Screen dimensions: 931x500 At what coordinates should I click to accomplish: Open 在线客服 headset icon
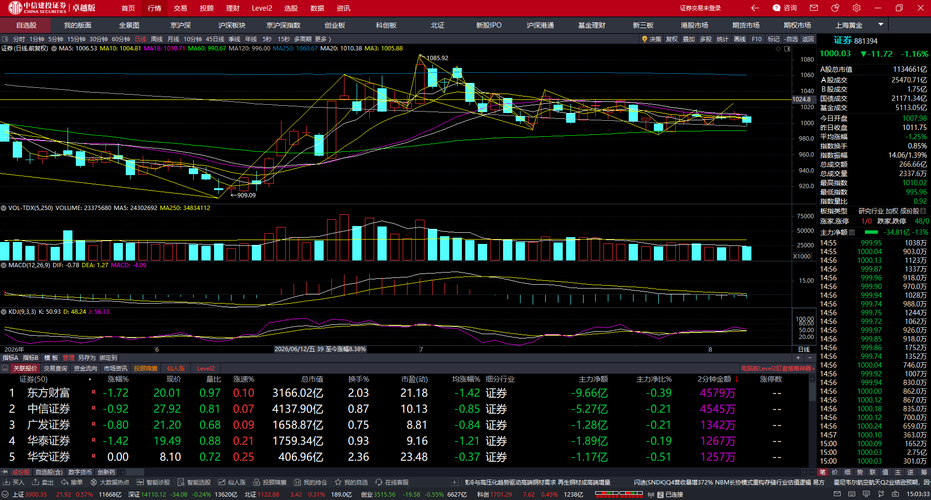[x=378, y=482]
